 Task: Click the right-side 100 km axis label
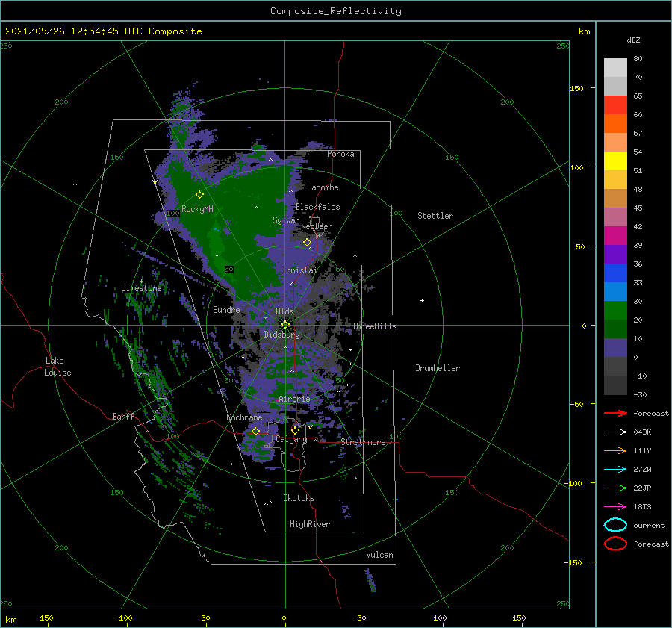tap(577, 167)
